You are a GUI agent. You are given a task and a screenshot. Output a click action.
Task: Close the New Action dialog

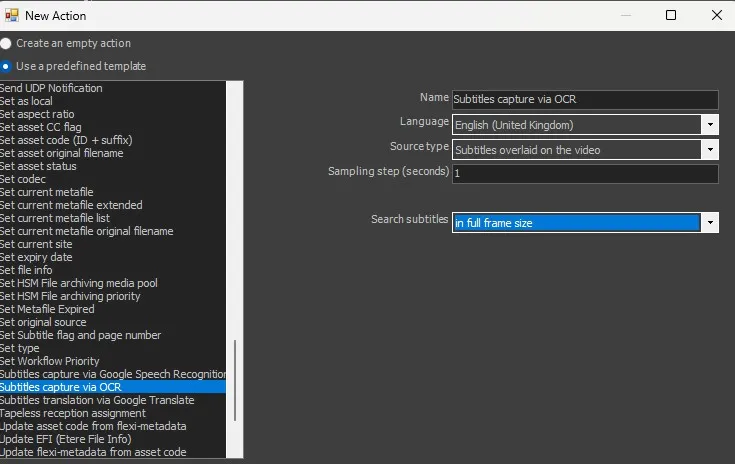coord(716,15)
